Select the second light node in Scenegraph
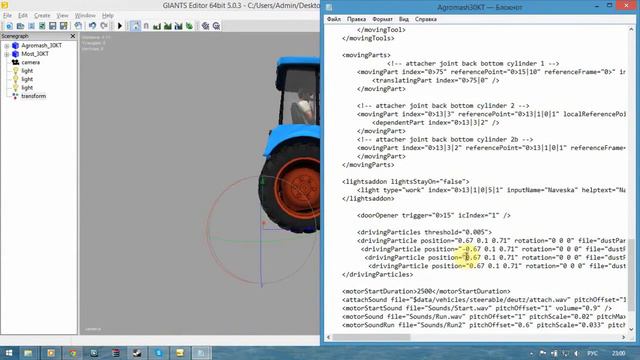Screen dimensions: 640x360 27,79
